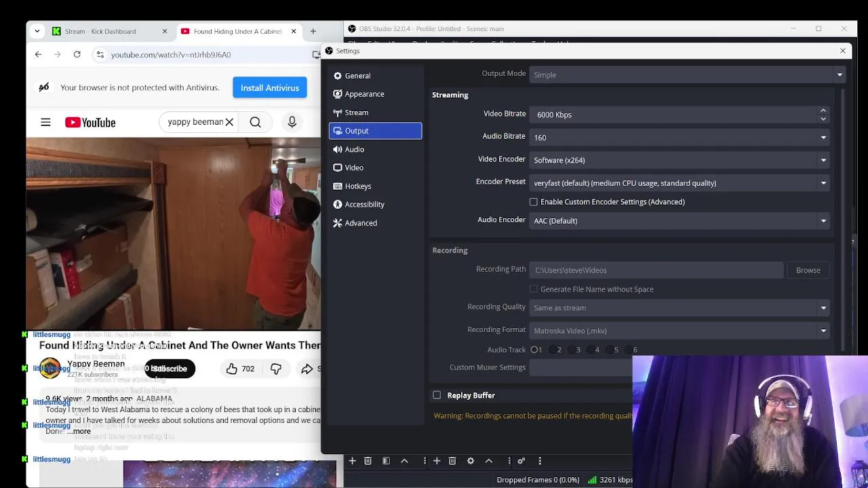Screen dimensions: 868x488
Task: Expand video description with ...more
Action: coord(77,431)
